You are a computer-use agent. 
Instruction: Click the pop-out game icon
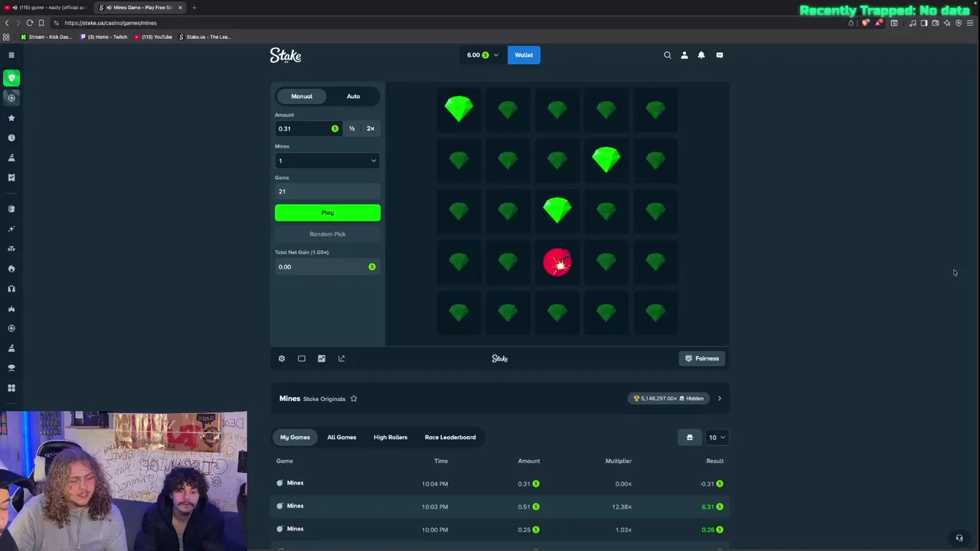point(341,358)
